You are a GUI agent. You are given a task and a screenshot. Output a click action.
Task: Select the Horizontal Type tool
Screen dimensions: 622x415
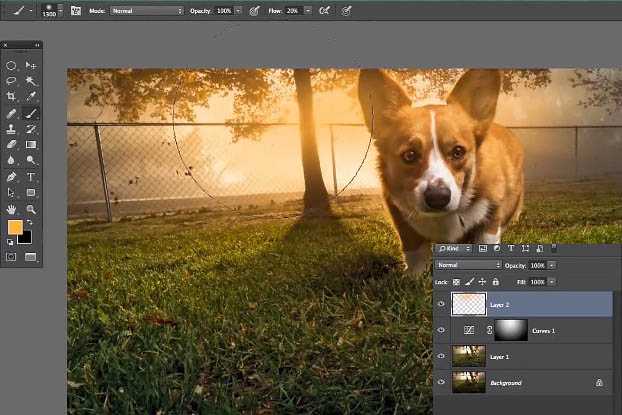31,176
